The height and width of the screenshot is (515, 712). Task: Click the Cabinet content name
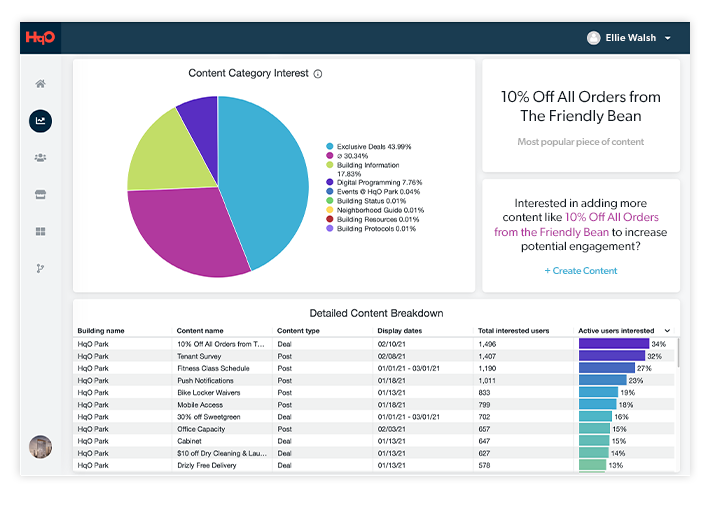point(189,441)
